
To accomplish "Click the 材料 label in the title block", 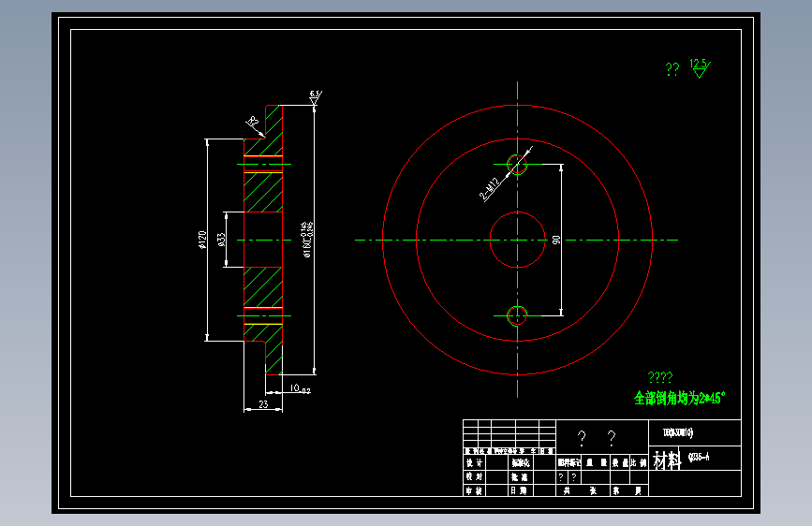I will pos(667,460).
